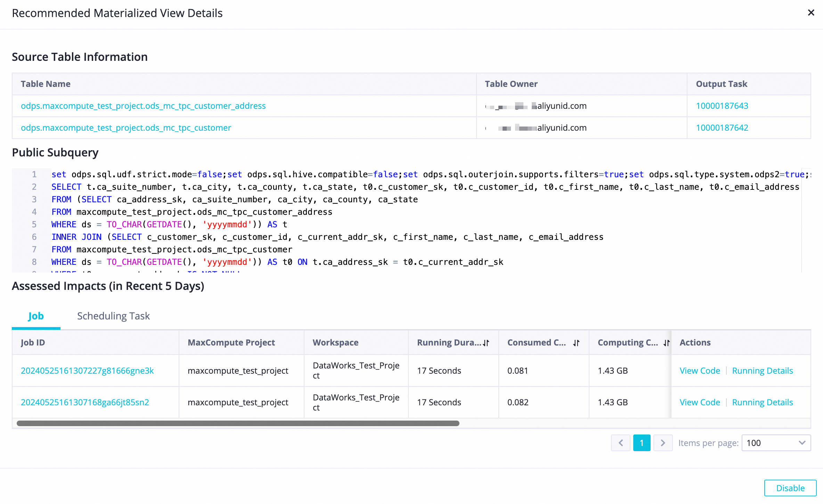The height and width of the screenshot is (504, 823).
Task: Go to previous page arrow
Action: click(x=621, y=443)
